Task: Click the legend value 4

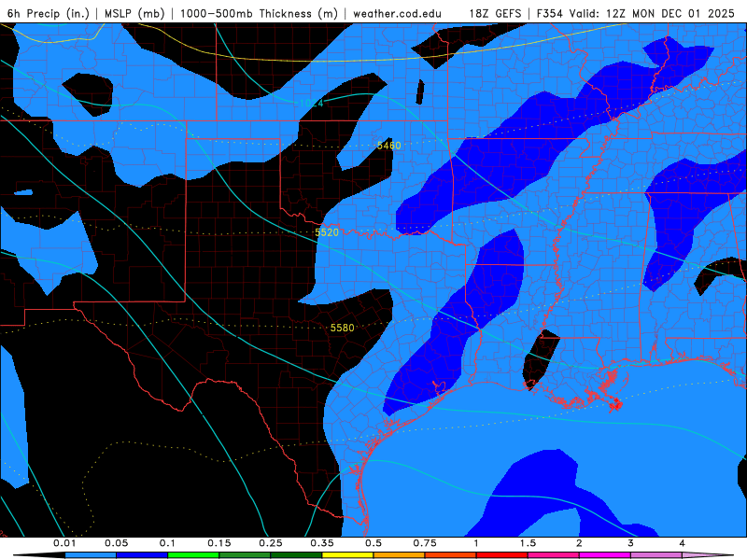Action: pyautogui.click(x=683, y=543)
